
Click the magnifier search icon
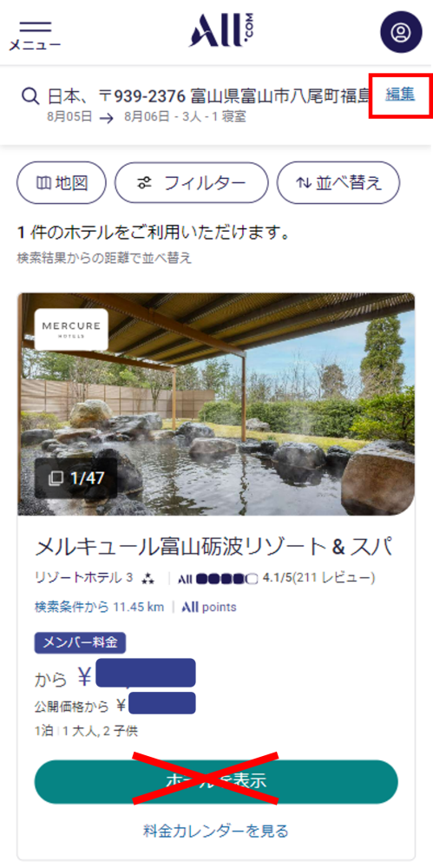click(30, 95)
